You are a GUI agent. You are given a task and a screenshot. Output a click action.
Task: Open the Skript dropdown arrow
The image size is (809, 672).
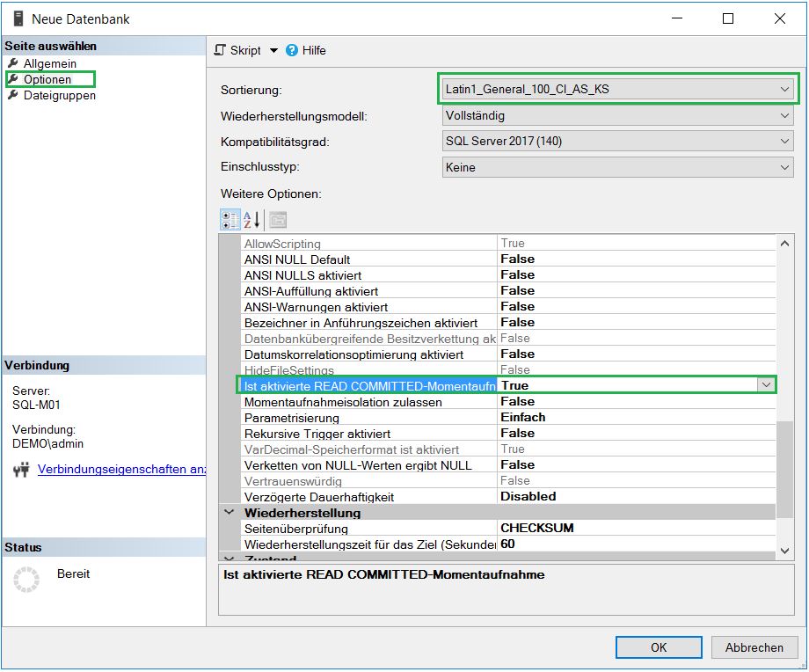tap(273, 50)
